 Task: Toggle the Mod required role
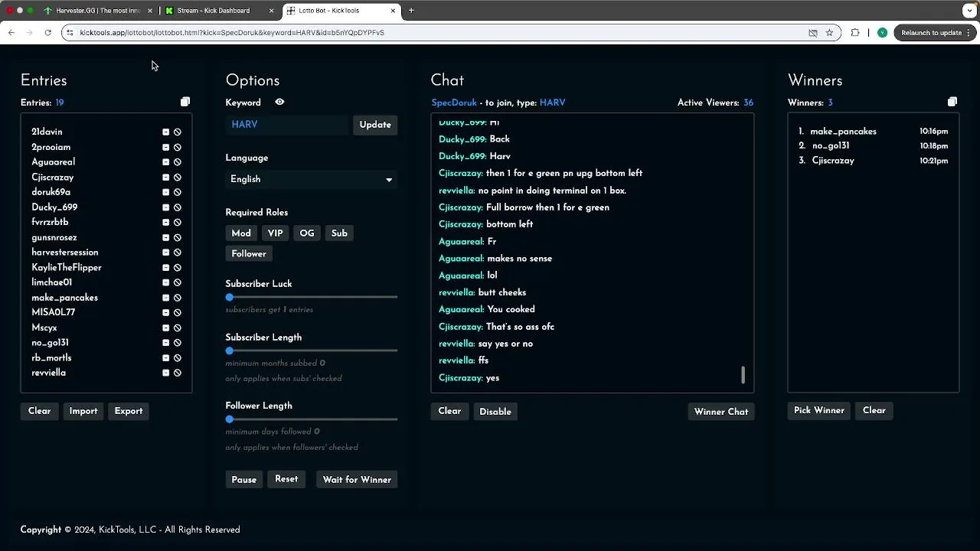click(241, 233)
